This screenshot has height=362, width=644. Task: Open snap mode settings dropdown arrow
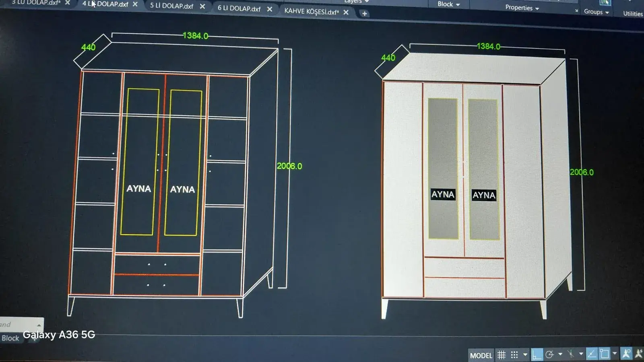[525, 354]
